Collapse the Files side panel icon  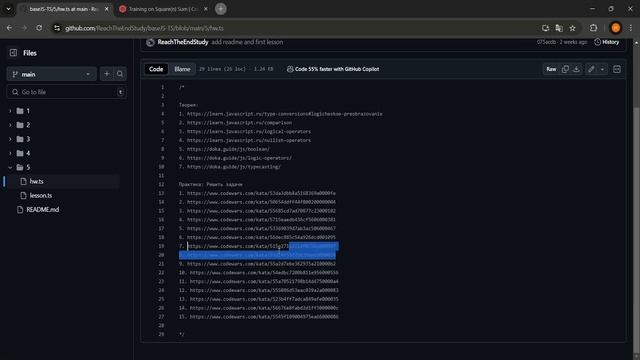[x=13, y=53]
